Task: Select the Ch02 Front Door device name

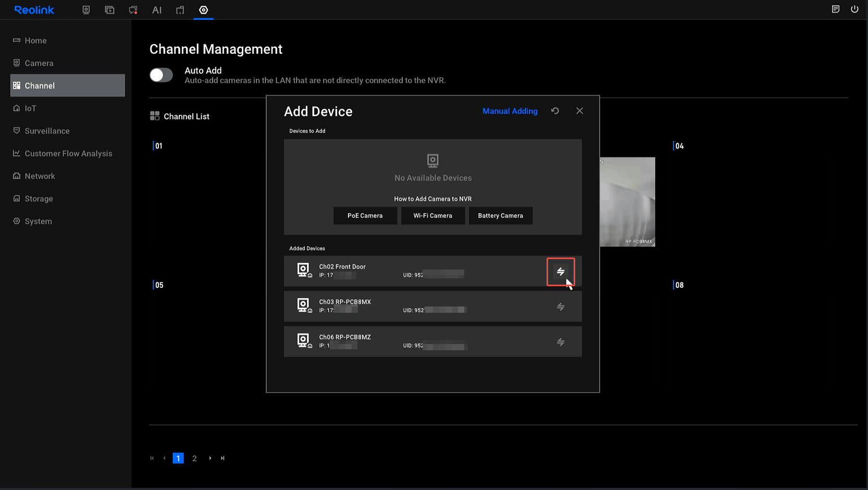Action: click(x=342, y=267)
